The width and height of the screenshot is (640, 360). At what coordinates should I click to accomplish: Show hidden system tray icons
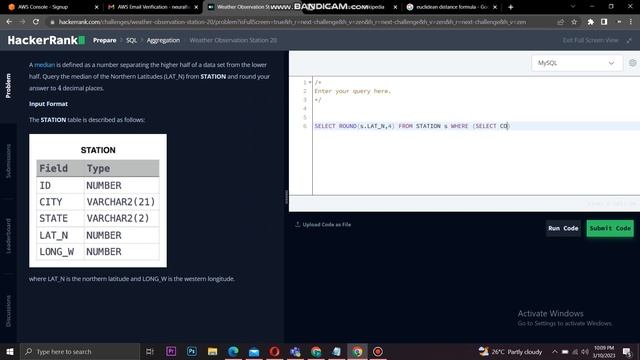(x=554, y=352)
